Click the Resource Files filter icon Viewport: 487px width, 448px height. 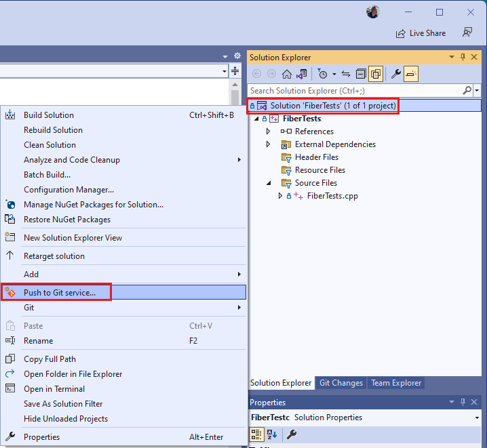(286, 170)
